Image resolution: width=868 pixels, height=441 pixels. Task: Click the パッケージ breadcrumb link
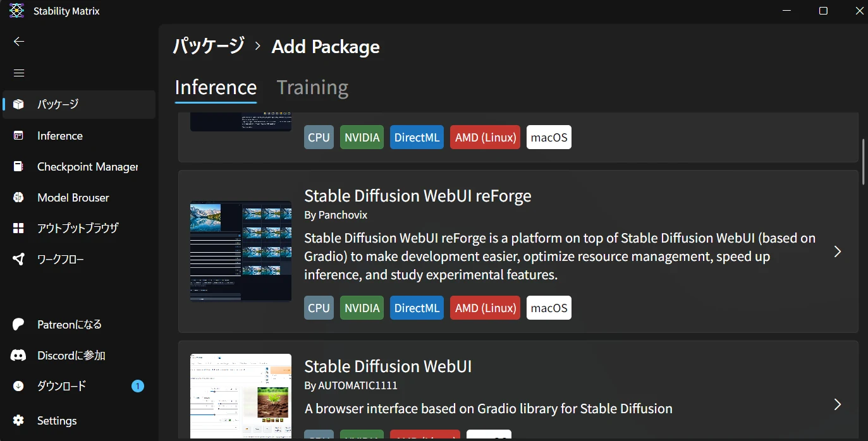pyautogui.click(x=209, y=46)
